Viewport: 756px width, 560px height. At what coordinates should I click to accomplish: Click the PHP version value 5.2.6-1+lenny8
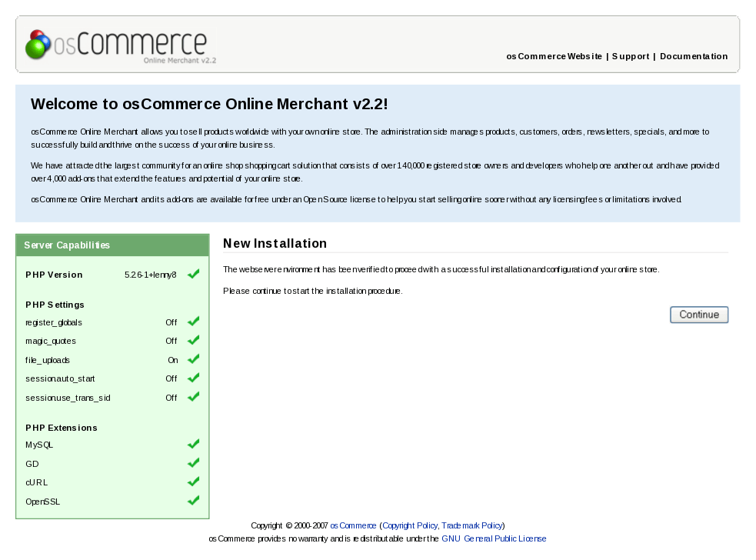coord(151,275)
